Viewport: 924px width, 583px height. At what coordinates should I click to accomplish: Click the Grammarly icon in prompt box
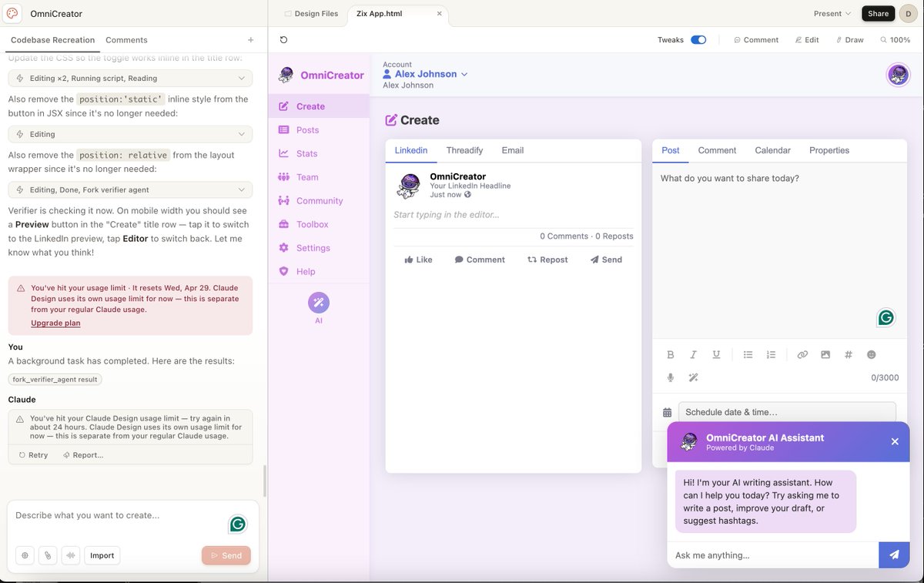point(238,524)
